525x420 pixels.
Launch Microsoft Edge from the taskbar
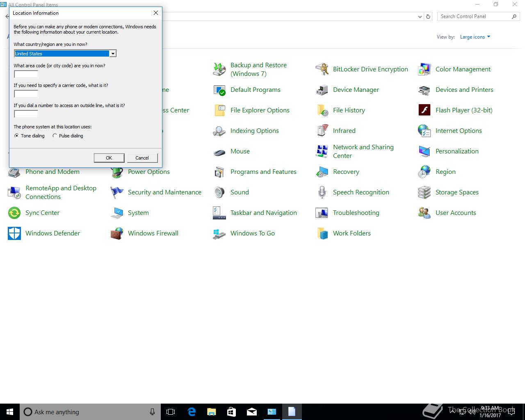pos(192,412)
